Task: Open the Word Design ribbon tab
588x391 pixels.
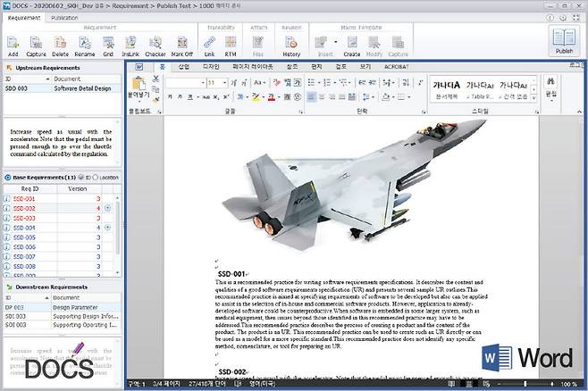Action: coord(211,67)
